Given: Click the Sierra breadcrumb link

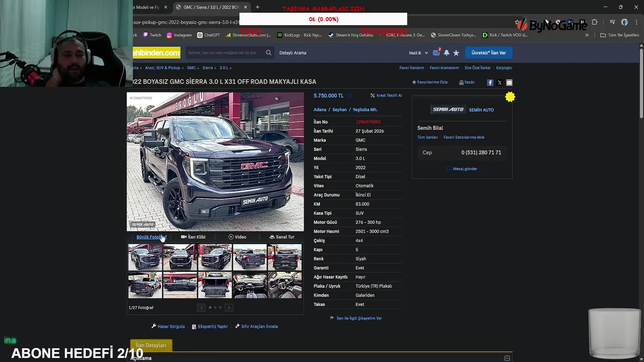Looking at the screenshot, I should pos(207,68).
